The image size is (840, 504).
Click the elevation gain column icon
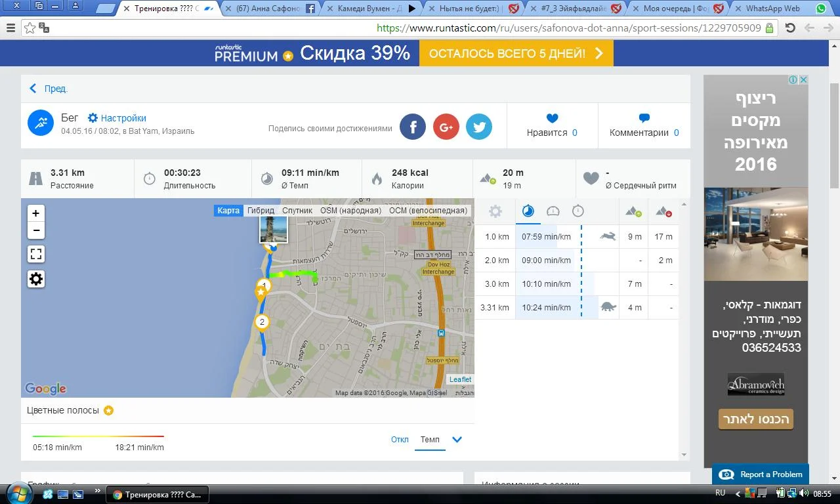click(634, 212)
